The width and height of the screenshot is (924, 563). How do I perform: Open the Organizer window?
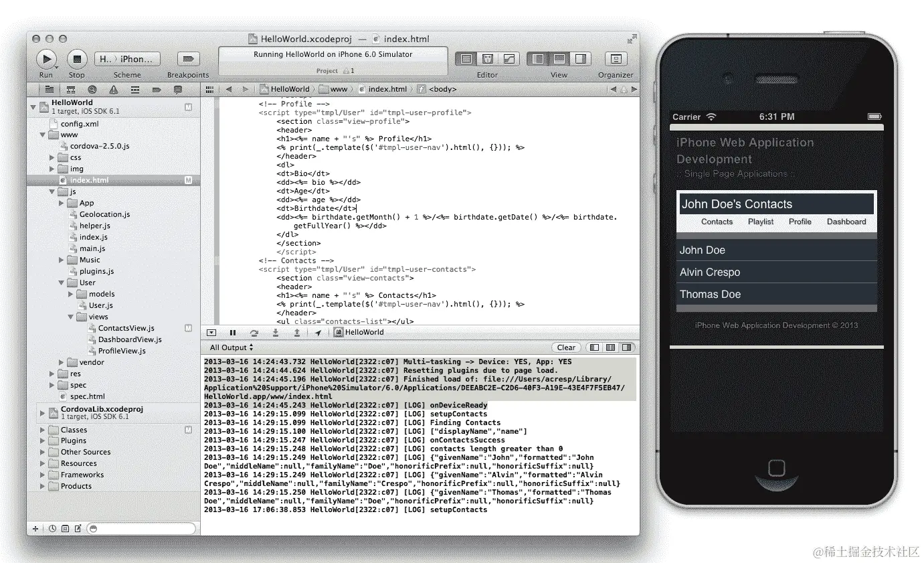tap(616, 59)
